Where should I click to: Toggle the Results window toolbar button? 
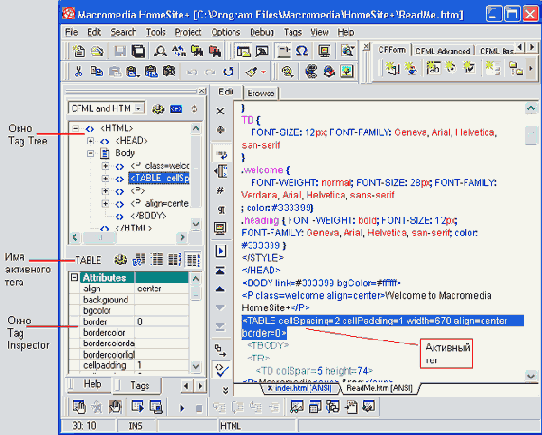point(262,51)
